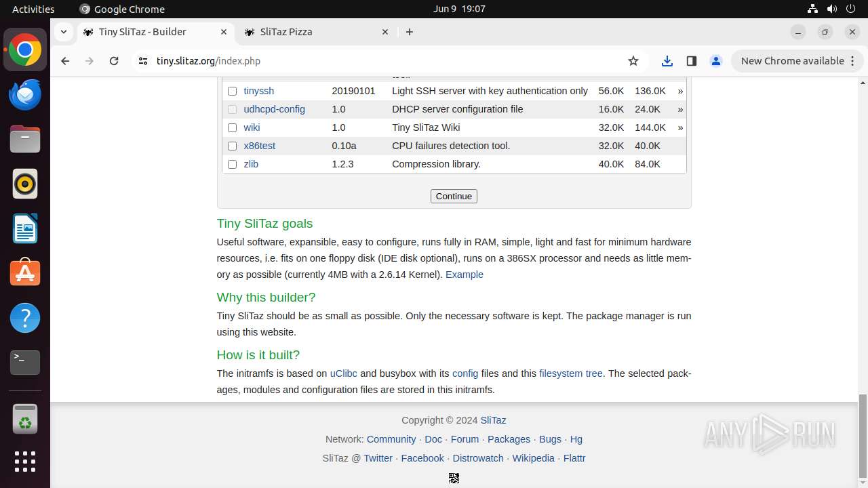
Task: Open the Bugs footer link
Action: [x=550, y=439]
